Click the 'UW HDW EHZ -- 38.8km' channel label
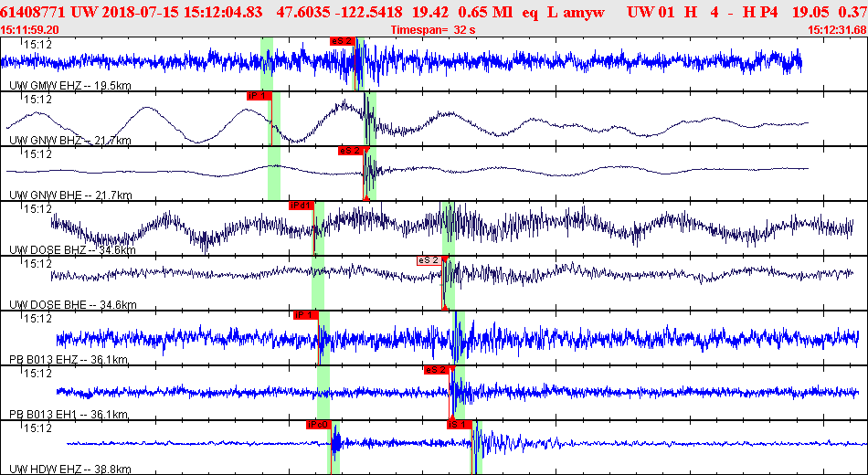Viewport: 868px width, 475px height. click(70, 470)
